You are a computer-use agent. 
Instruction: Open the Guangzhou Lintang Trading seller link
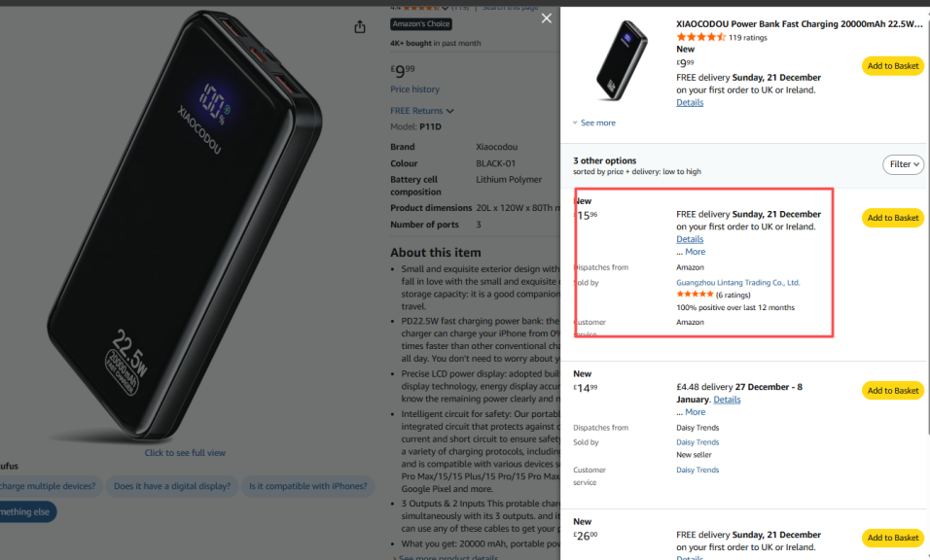737,283
